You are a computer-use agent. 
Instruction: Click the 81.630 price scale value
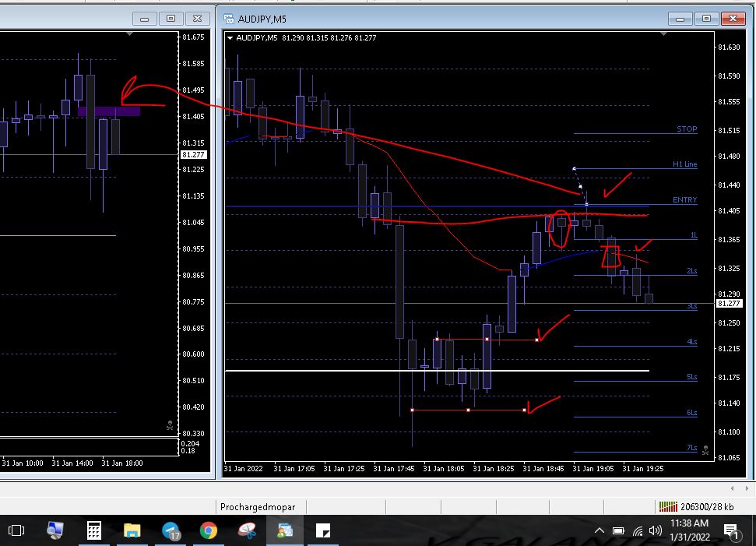729,48
